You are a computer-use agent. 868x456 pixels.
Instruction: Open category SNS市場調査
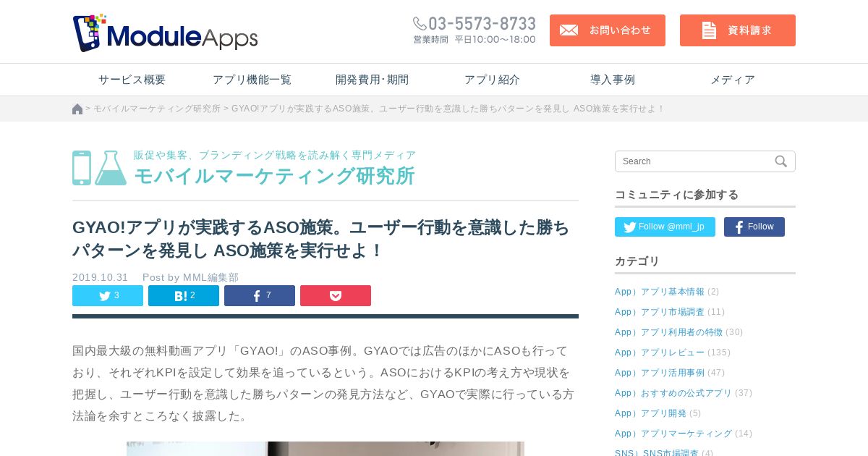(x=657, y=452)
